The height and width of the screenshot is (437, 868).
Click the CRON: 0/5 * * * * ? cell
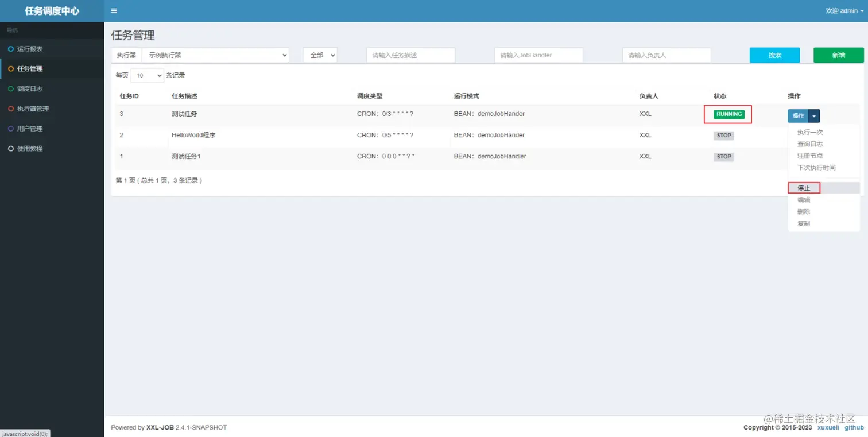tap(385, 135)
